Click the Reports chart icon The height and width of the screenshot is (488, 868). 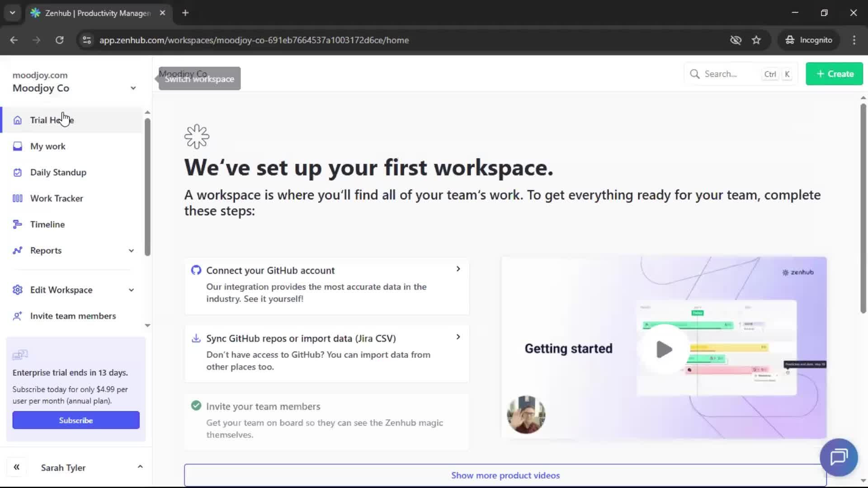tap(17, 250)
